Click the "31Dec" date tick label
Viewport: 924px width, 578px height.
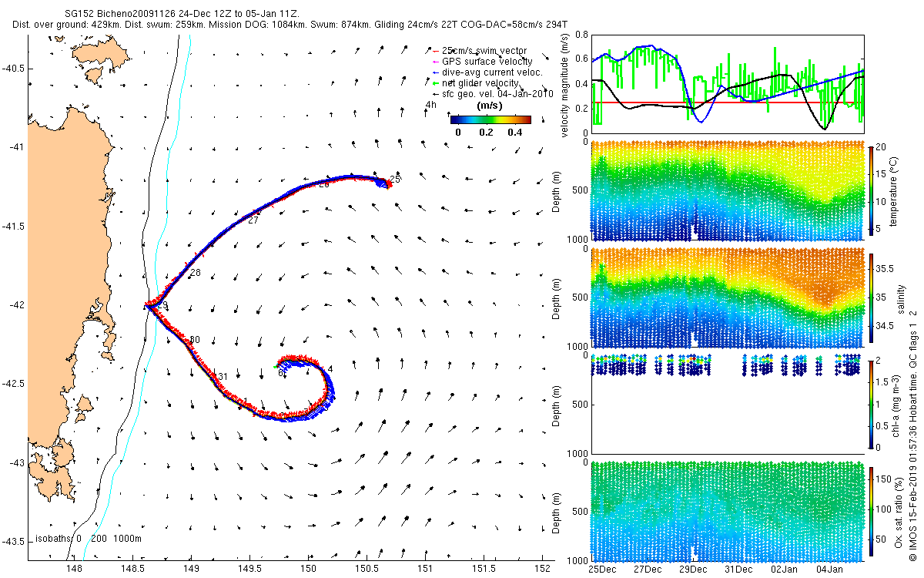738,569
